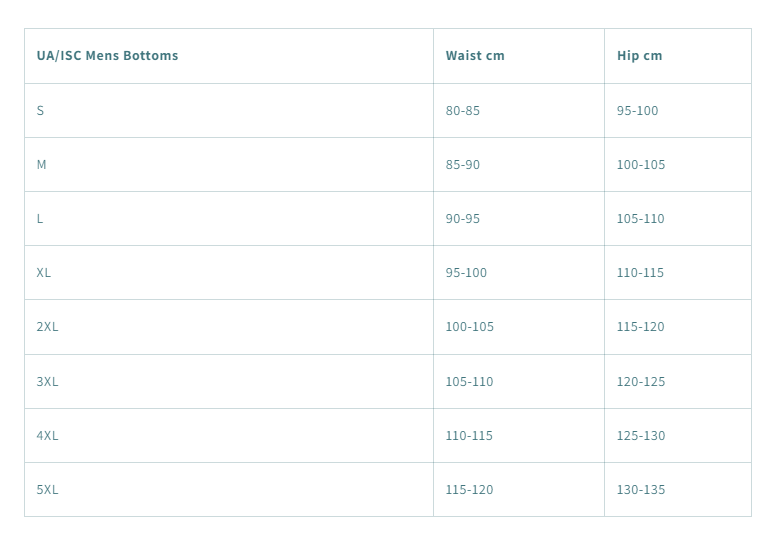776x551 pixels.
Task: Click the waist value for size XL
Action: pos(466,272)
